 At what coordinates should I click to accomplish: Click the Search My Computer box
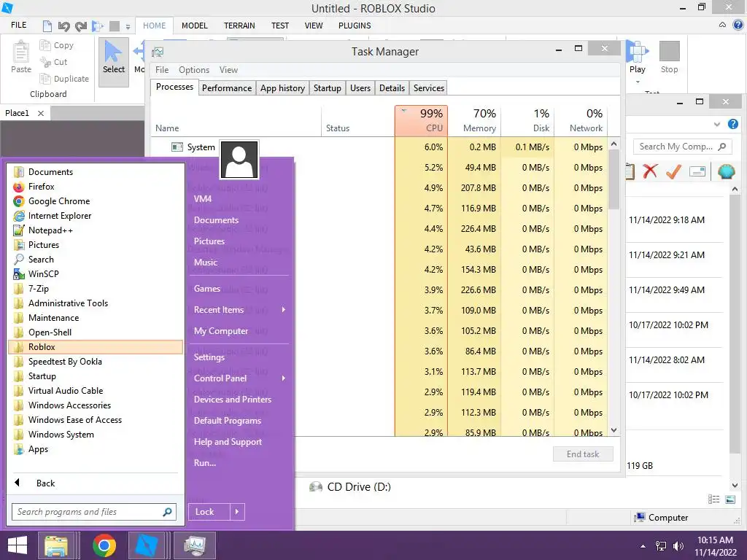682,147
